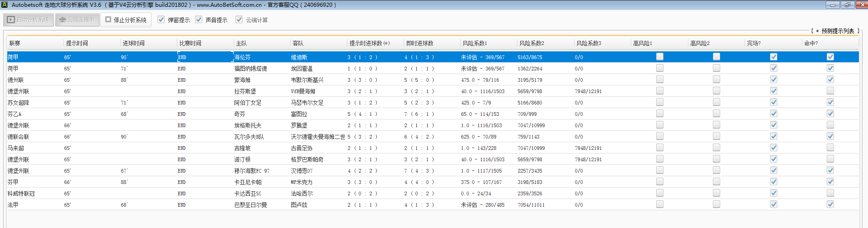Toggle 命中? checkbox in 蒙海姆 row
The height and width of the screenshot is (228, 868).
pyautogui.click(x=830, y=79)
